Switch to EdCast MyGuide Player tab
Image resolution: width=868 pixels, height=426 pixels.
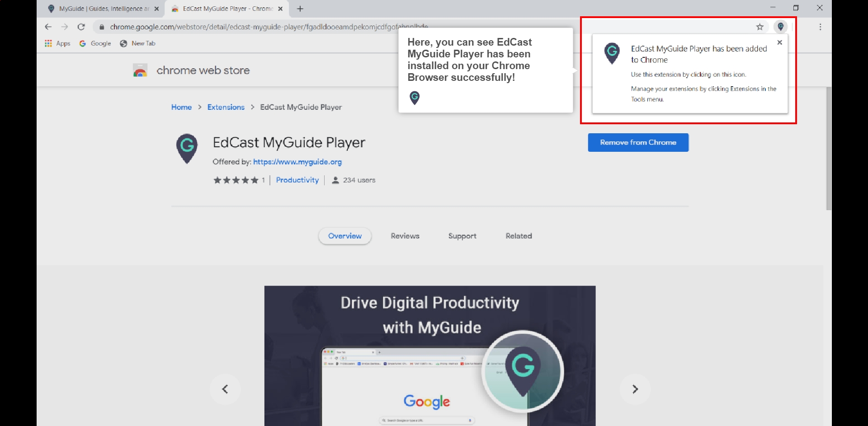(226, 9)
